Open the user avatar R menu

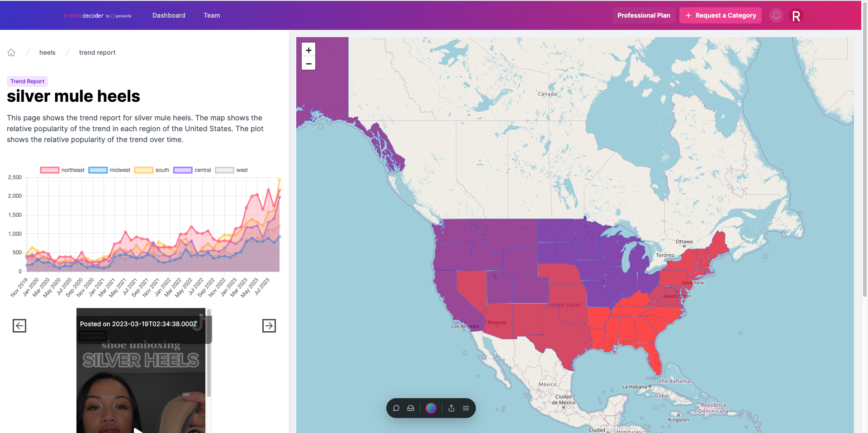[x=796, y=16]
